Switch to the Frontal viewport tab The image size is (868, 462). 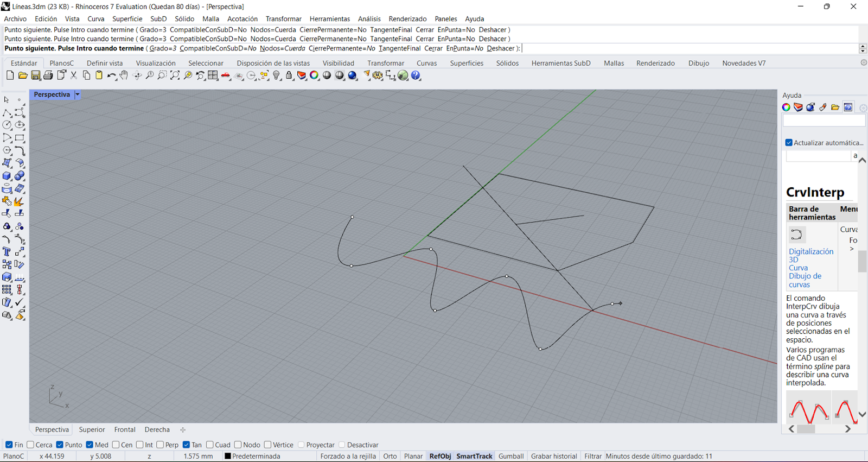(125, 429)
